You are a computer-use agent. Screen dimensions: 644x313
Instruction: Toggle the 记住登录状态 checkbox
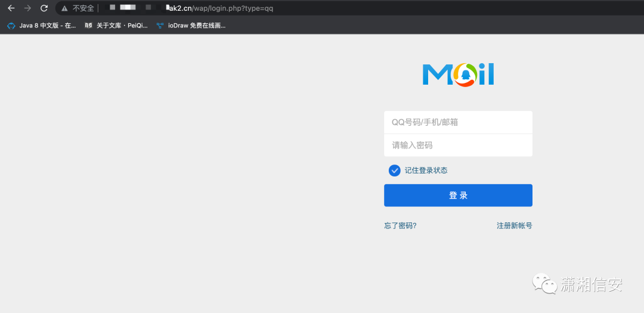(x=394, y=171)
